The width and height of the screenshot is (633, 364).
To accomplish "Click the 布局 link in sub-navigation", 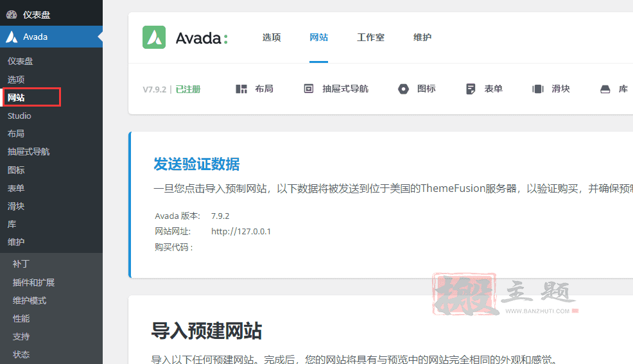I will (264, 89).
